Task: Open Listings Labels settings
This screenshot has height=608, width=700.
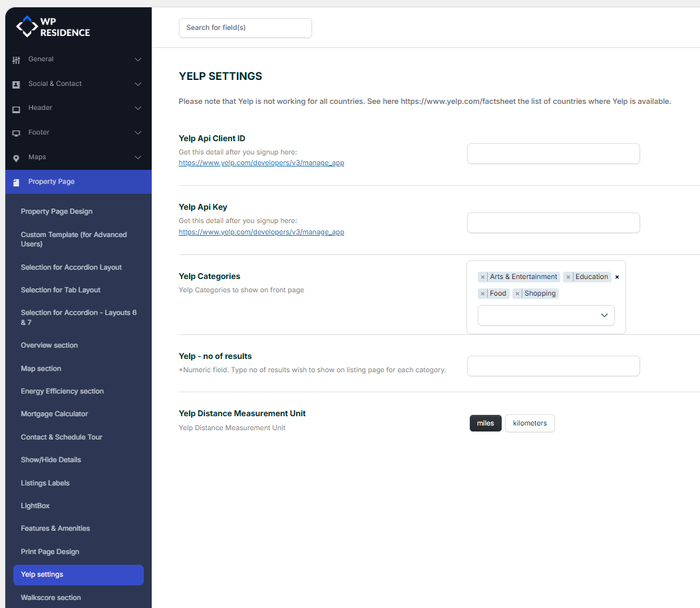Action: [x=45, y=483]
